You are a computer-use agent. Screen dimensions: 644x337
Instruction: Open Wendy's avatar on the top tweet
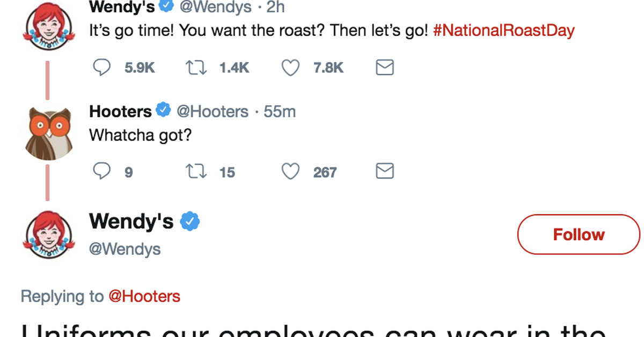(48, 27)
